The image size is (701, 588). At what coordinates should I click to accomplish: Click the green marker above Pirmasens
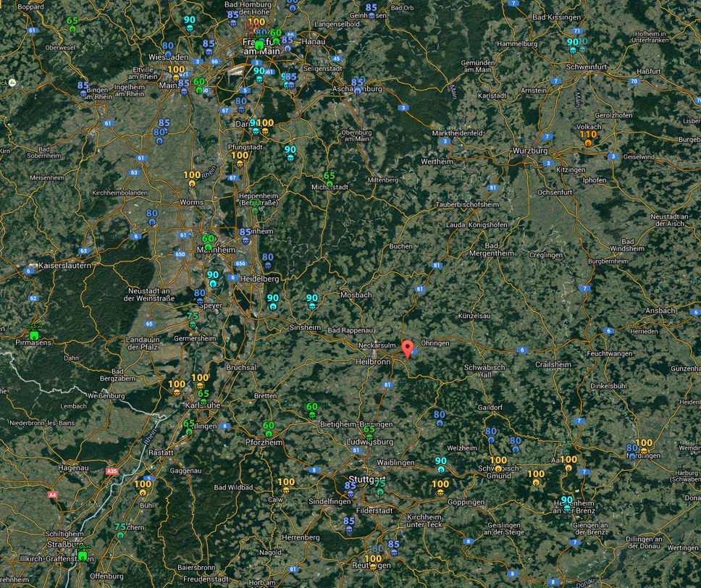point(34,335)
